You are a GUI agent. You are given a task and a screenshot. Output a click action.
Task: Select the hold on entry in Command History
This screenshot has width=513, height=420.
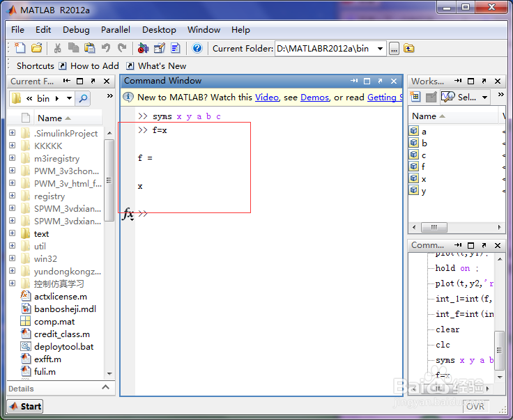click(x=457, y=268)
